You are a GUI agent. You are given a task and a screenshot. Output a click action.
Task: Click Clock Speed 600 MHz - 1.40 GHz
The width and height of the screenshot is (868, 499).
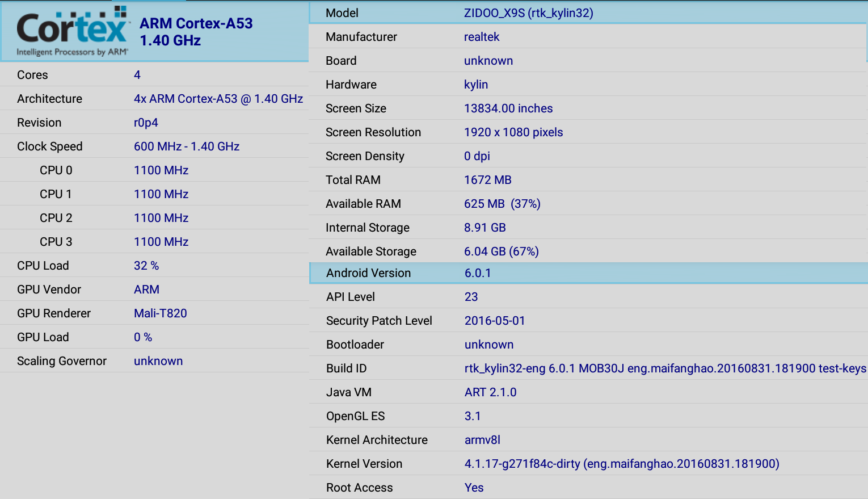(187, 146)
